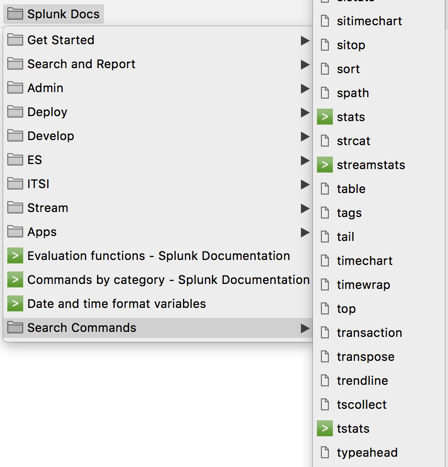Viewport: 448px width, 467px height.
Task: Select the ES folder label
Action: pos(35,160)
